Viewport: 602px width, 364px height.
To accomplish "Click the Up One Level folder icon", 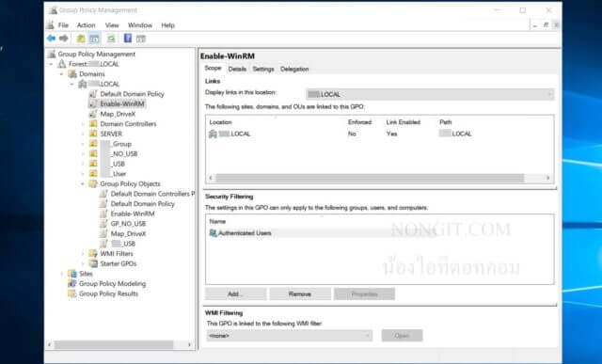I will (81, 39).
